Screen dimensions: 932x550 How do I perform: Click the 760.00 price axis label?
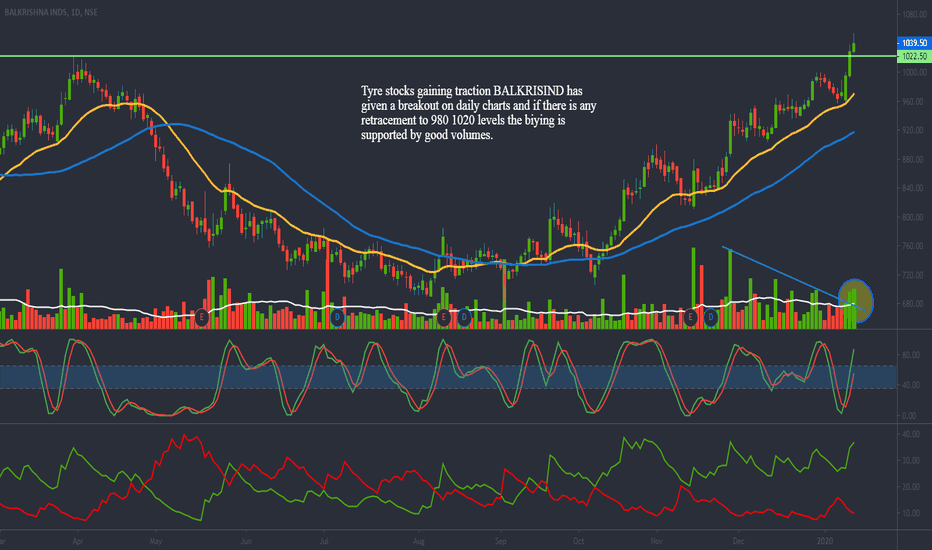click(915, 246)
